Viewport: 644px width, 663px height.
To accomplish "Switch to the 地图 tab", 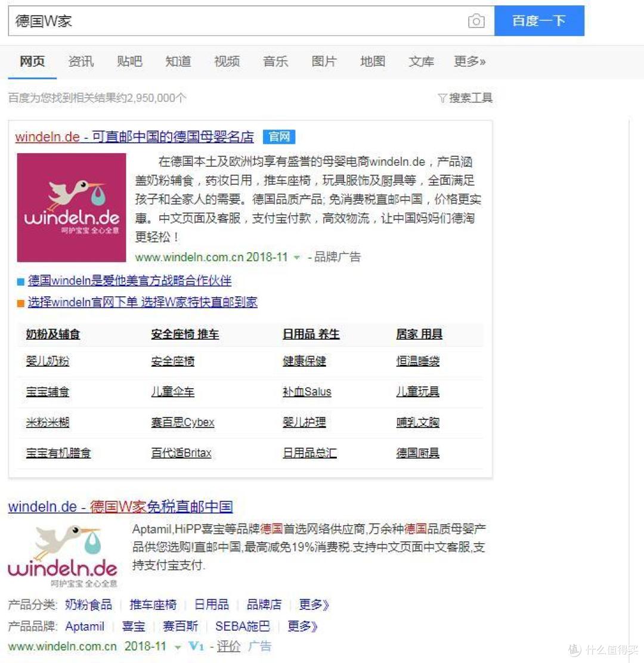I will pyautogui.click(x=373, y=62).
